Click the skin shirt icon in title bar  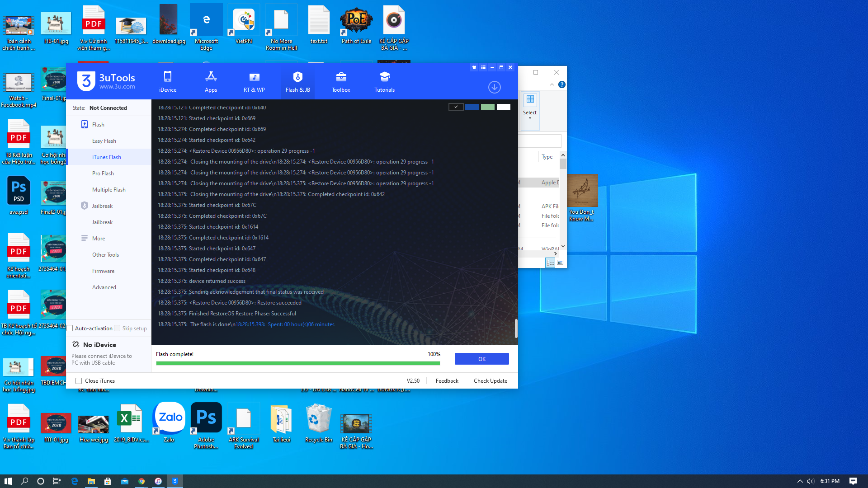click(474, 67)
